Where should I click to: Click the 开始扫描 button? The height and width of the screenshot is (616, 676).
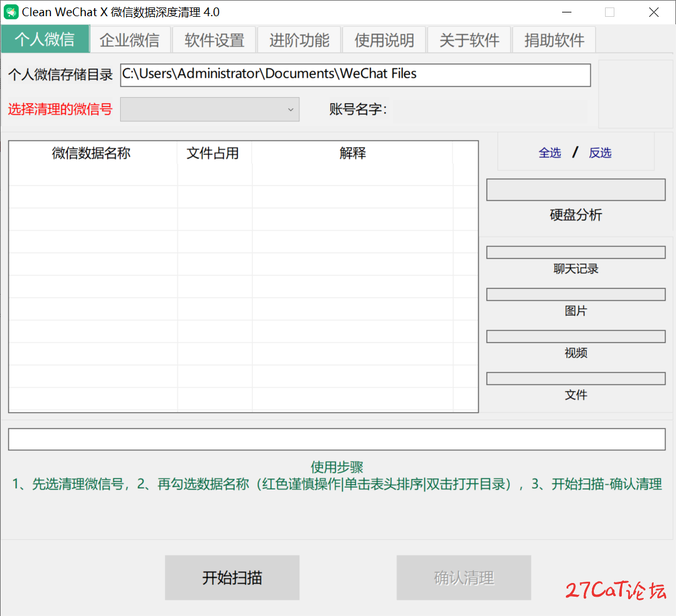point(232,577)
